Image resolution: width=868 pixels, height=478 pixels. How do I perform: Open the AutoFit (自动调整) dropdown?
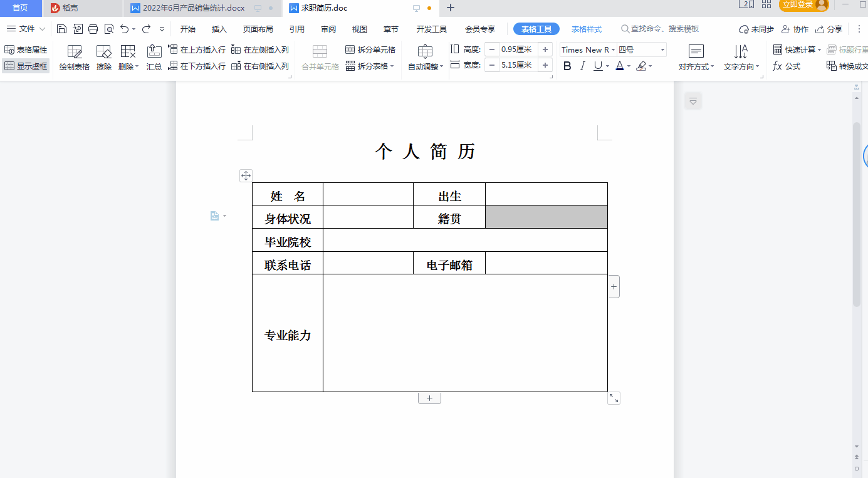426,58
